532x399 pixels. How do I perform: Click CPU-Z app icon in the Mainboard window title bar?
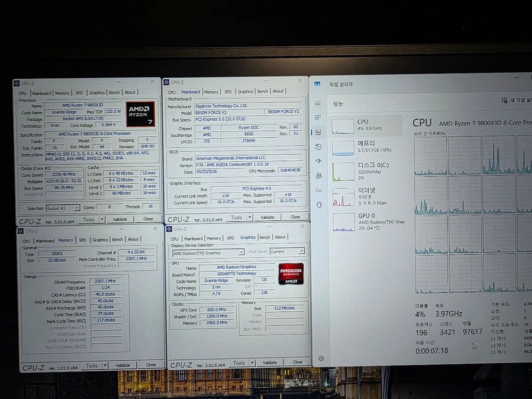pos(166,82)
